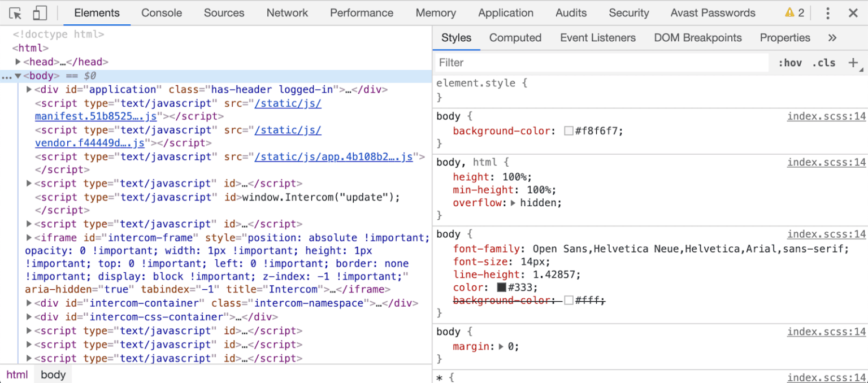Viewport: 868px width, 383px height.
Task: Follow the /static/js/app.4b108b2 script link
Action: pos(334,156)
